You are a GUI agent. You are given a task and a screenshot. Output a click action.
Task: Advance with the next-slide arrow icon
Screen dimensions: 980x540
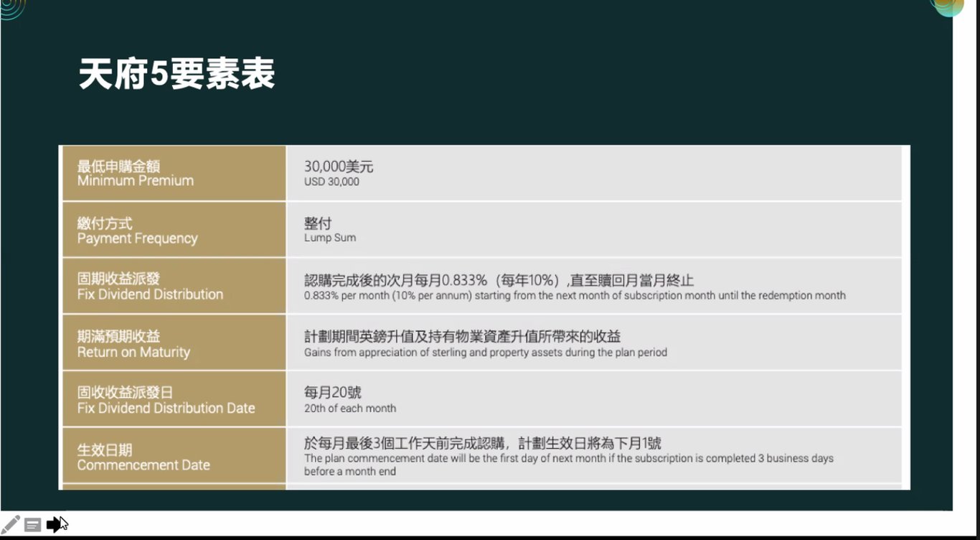pos(55,525)
